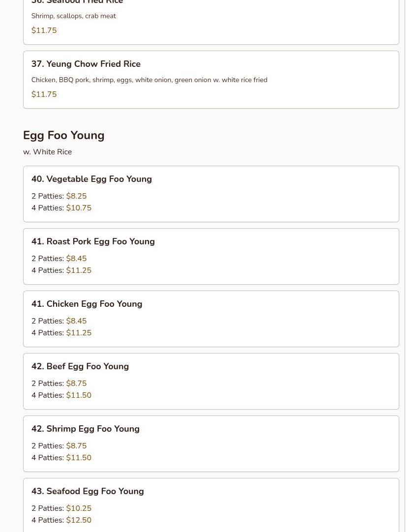The image size is (415, 532).
Task: Click the Yeung Chow Fried Rice ingredients description
Action: click(149, 80)
